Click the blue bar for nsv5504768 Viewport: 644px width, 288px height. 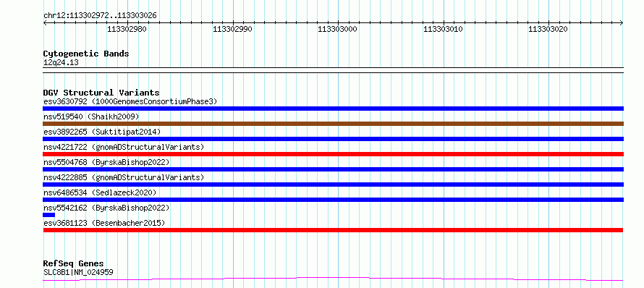333,169
